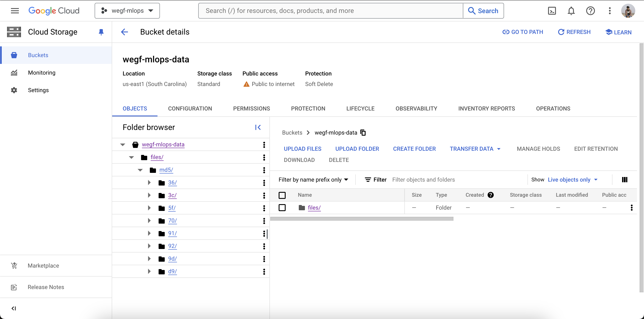Open the wegf-mlops project selector dropdown
Image resolution: width=644 pixels, height=319 pixels.
coord(127,11)
